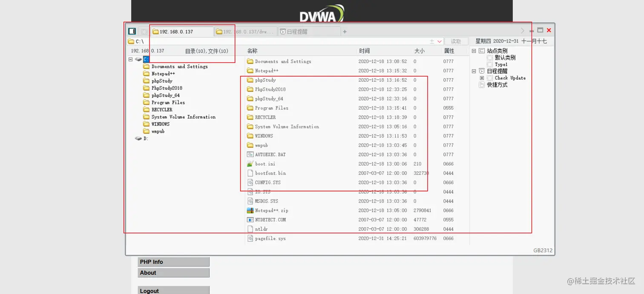Screen dimensions: 644x294
Task: Click the Check Update item icon
Action: pyautogui.click(x=490, y=78)
